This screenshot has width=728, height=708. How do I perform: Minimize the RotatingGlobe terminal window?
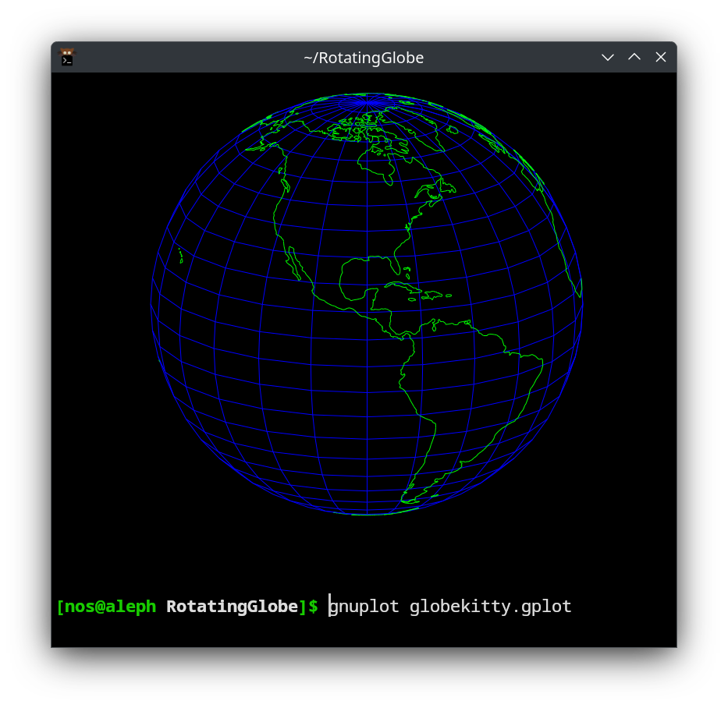point(608,57)
